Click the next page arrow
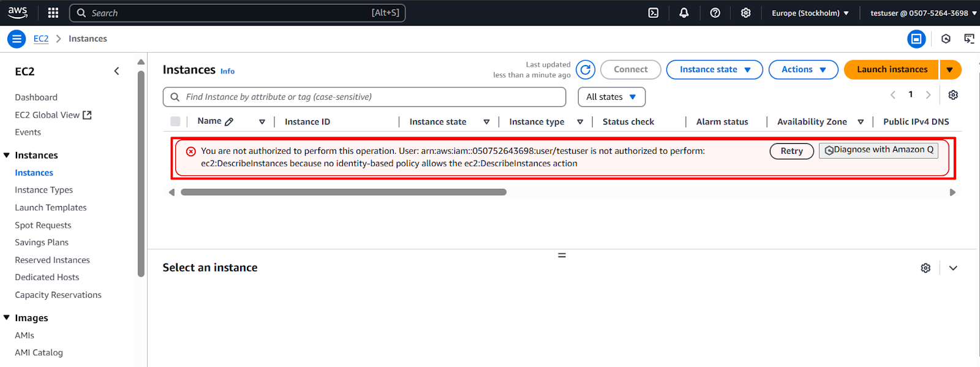Screen dimensions: 980x367 tap(928, 95)
